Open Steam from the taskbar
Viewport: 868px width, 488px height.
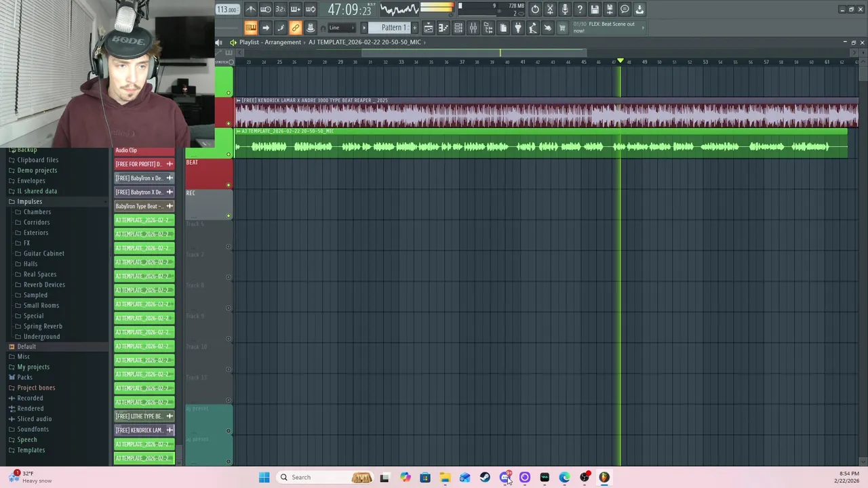click(x=485, y=477)
